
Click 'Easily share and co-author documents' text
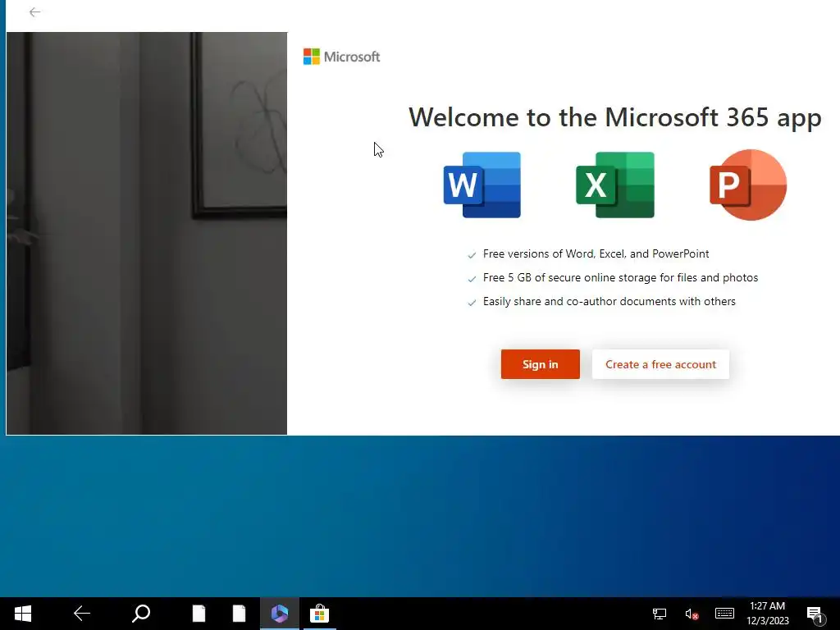609,302
